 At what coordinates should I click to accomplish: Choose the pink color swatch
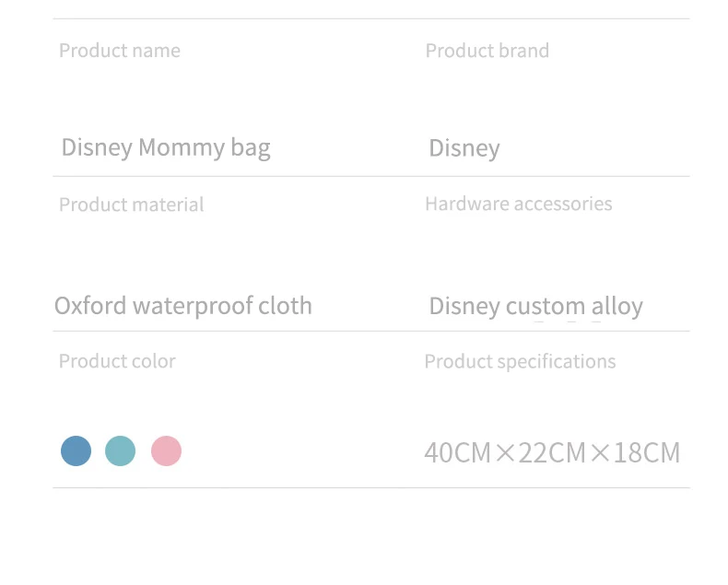[x=166, y=451]
